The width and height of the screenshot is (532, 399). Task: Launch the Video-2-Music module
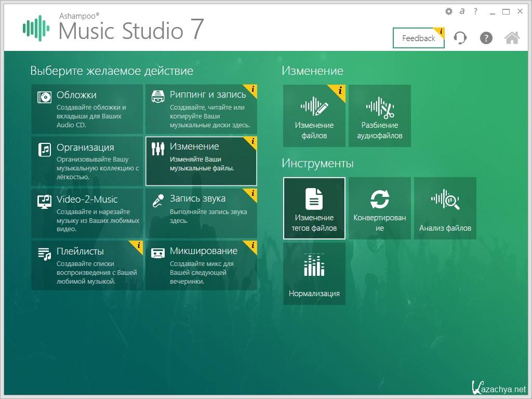(x=87, y=213)
